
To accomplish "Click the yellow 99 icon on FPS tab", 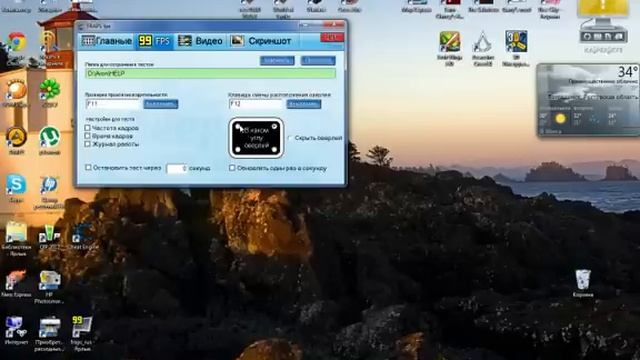I will click(x=145, y=41).
